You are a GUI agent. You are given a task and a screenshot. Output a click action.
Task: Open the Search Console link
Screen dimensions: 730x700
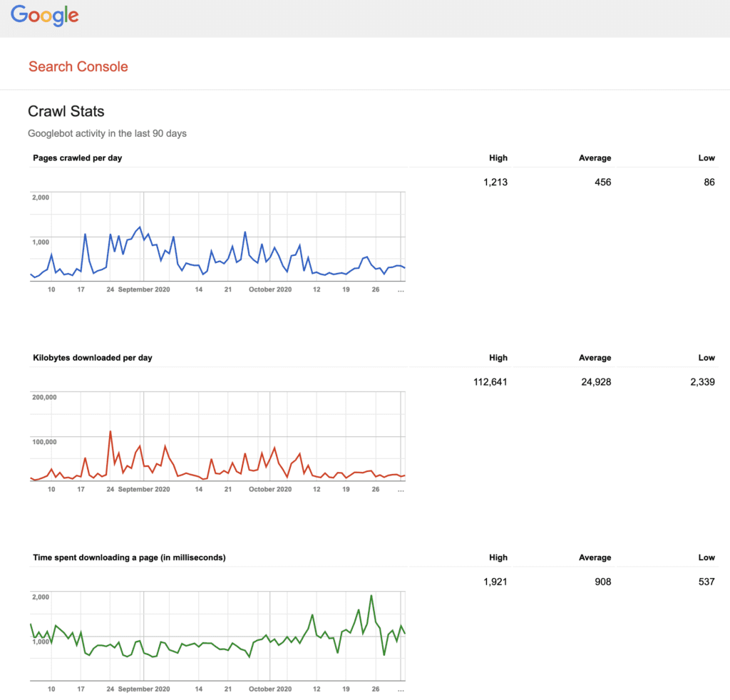[x=78, y=66]
